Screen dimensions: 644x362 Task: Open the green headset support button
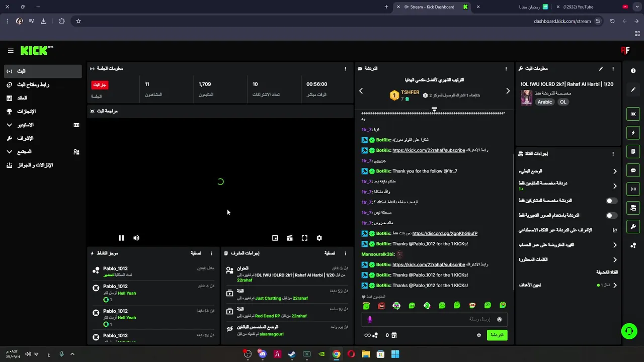[629, 331]
